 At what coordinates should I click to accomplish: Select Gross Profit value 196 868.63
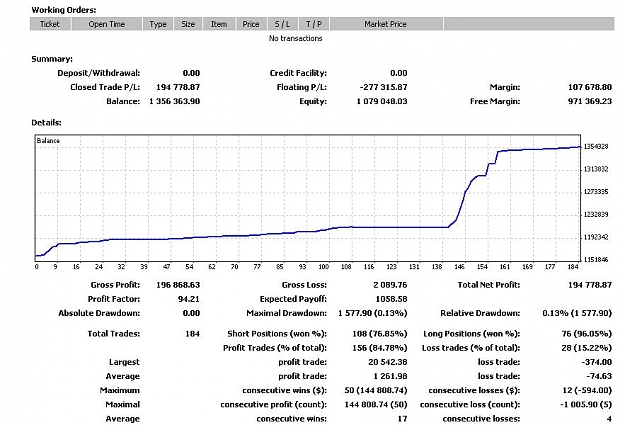[178, 285]
